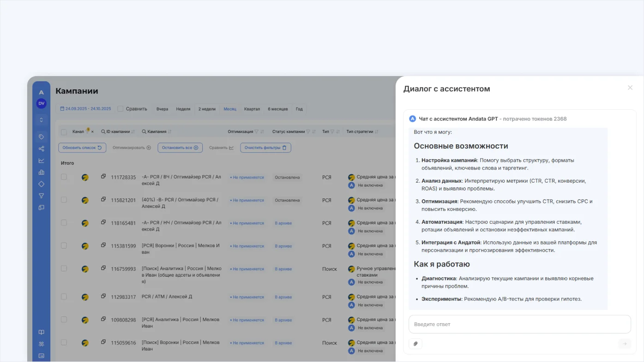The width and height of the screenshot is (644, 362).
Task: Click search icon in 'ID кампании' column
Action: click(x=103, y=132)
